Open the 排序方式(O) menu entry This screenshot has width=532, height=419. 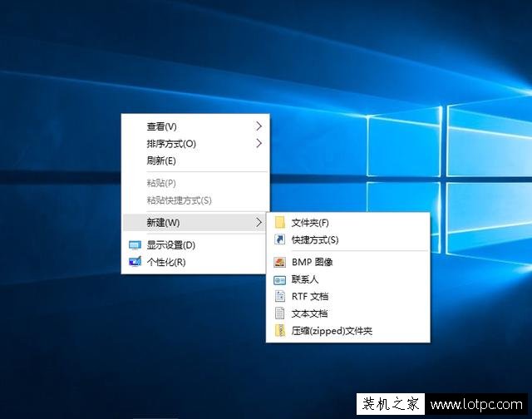195,143
